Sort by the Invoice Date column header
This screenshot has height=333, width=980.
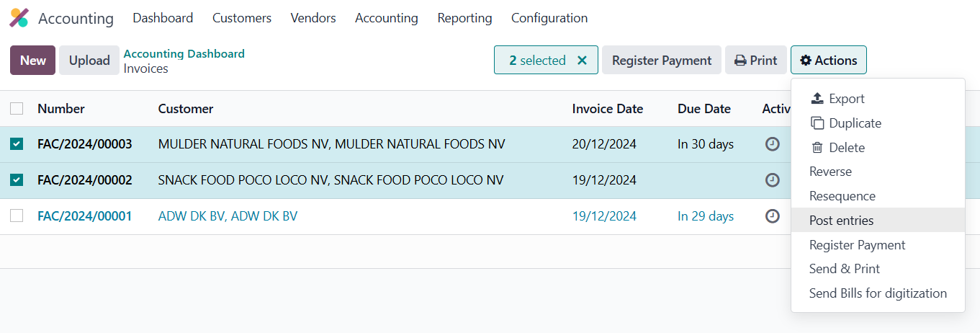(x=607, y=109)
